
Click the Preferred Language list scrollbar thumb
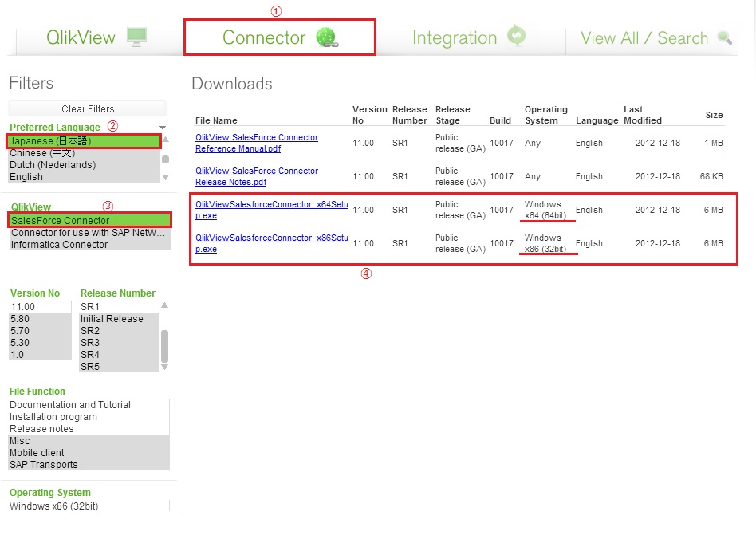165,159
